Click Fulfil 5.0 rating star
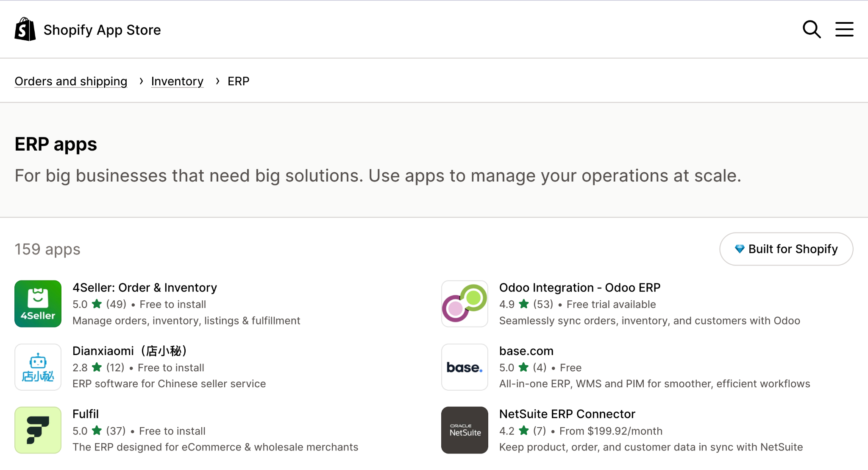868x470 pixels. pos(97,430)
